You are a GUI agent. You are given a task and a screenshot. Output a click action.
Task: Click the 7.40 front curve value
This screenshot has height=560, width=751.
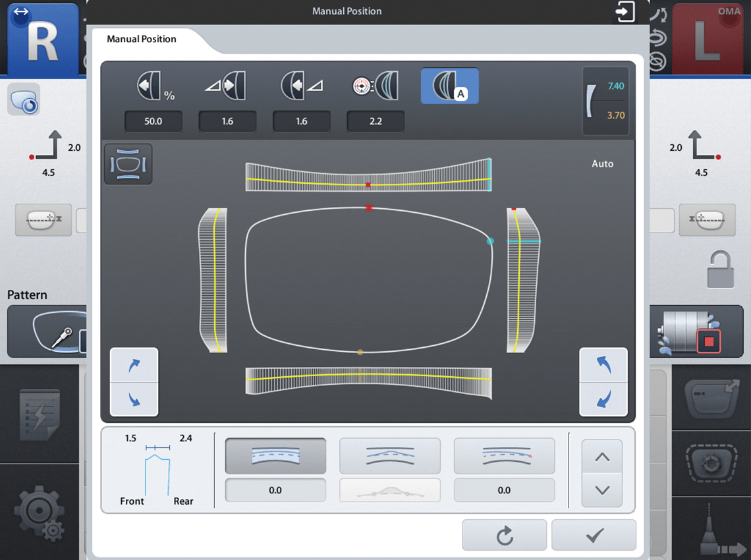(615, 86)
